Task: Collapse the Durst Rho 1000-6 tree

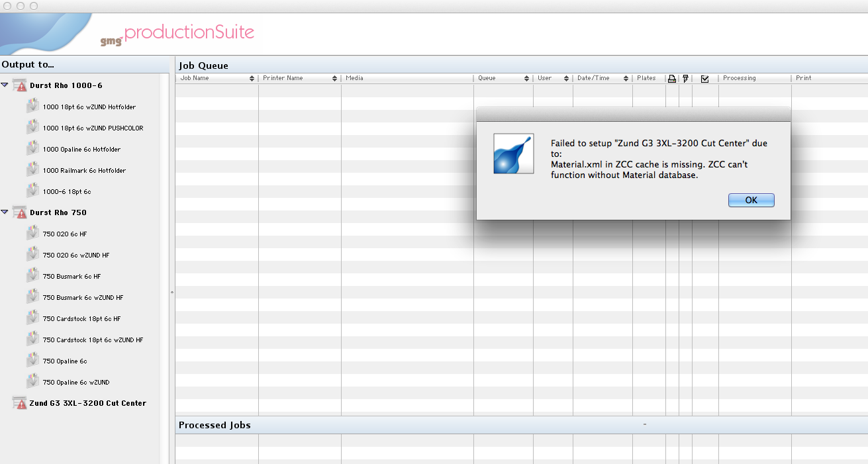Action: [5, 85]
